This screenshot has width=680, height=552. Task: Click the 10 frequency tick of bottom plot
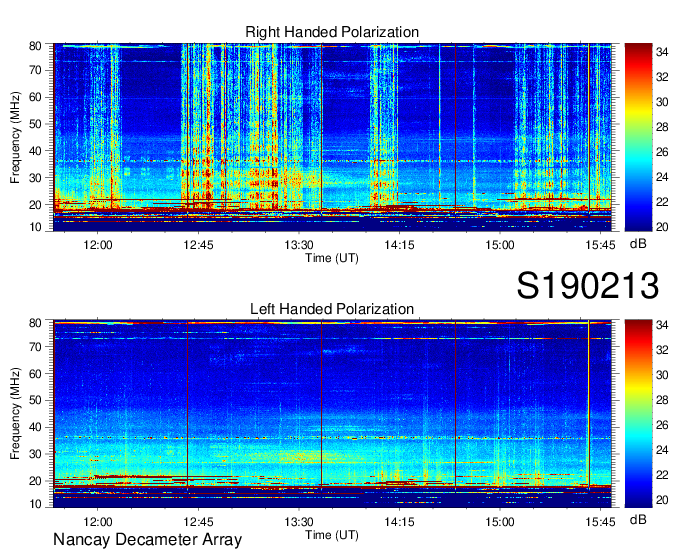(x=35, y=504)
